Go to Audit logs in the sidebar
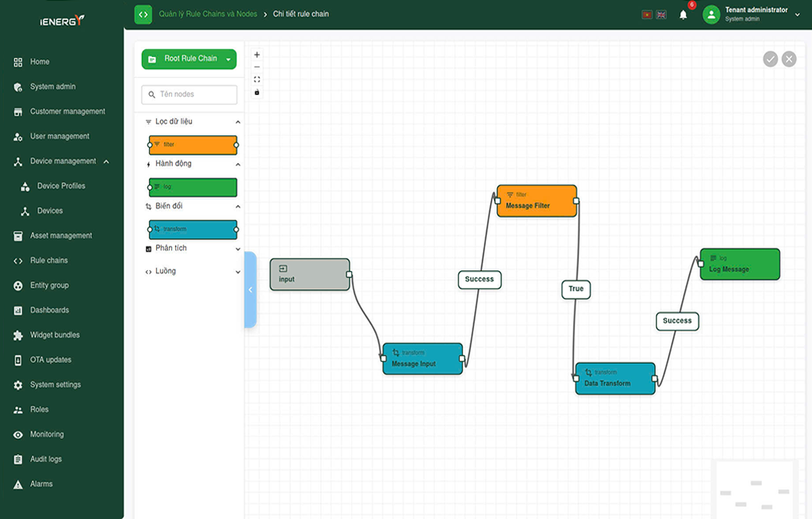 pos(45,459)
